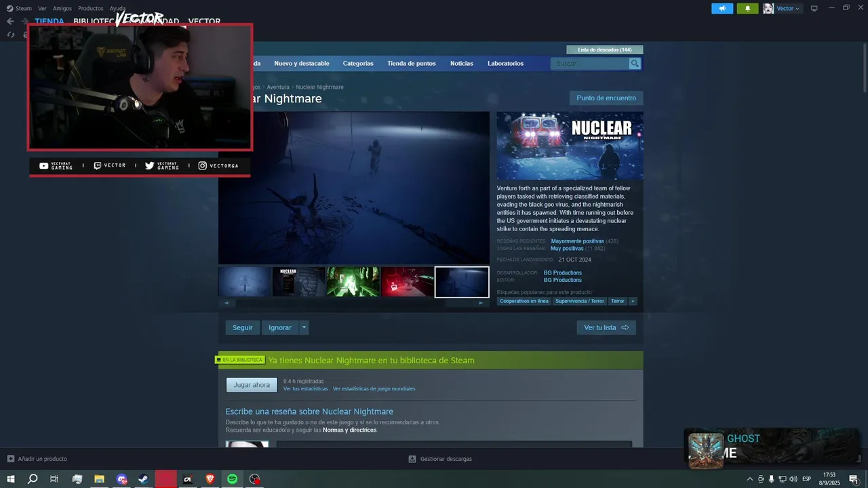Open Ver estadísticas de juego mundiales link
This screenshot has width=868, height=488.
[x=374, y=389]
